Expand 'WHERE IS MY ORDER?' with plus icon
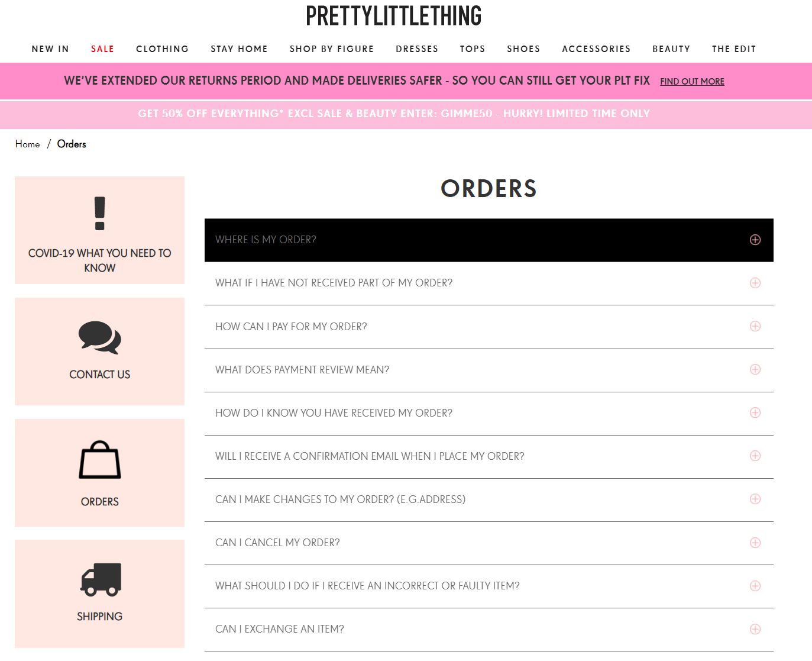The height and width of the screenshot is (661, 812). pyautogui.click(x=755, y=240)
